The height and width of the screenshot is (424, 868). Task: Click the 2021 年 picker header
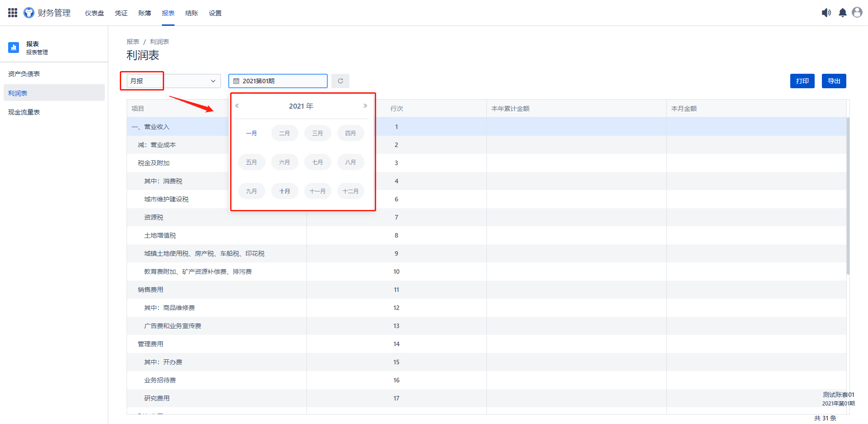click(x=301, y=106)
